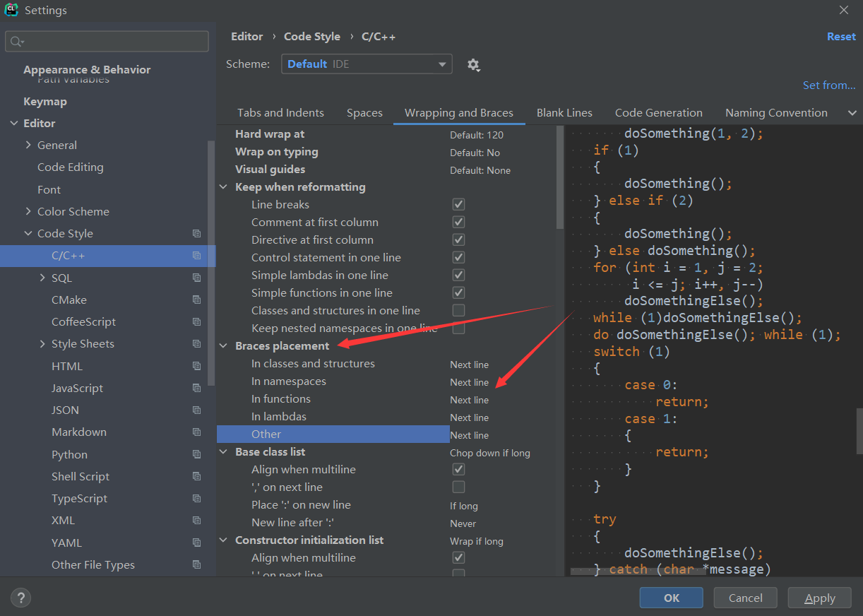The width and height of the screenshot is (863, 616).
Task: Click the icon beside the SQL item
Action: pos(196,278)
